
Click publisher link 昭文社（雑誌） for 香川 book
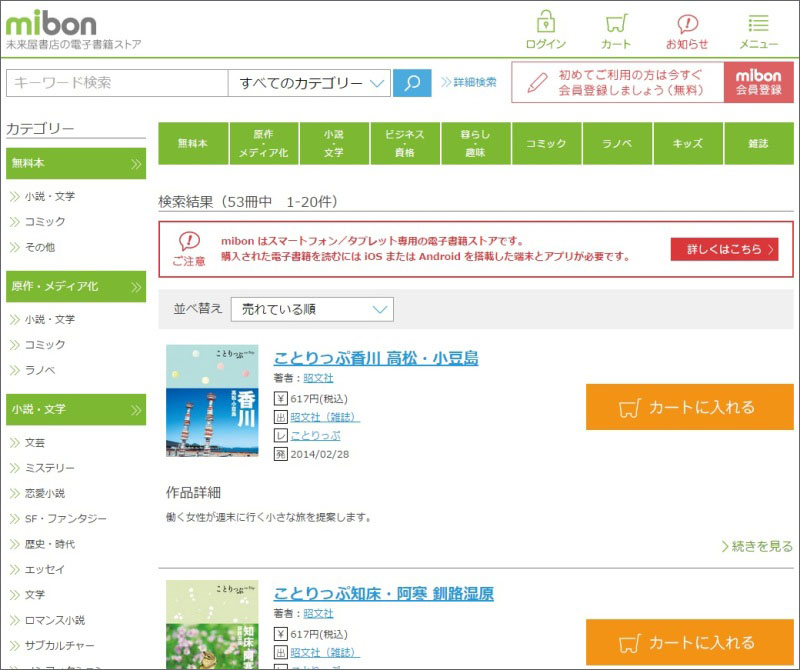tap(325, 417)
